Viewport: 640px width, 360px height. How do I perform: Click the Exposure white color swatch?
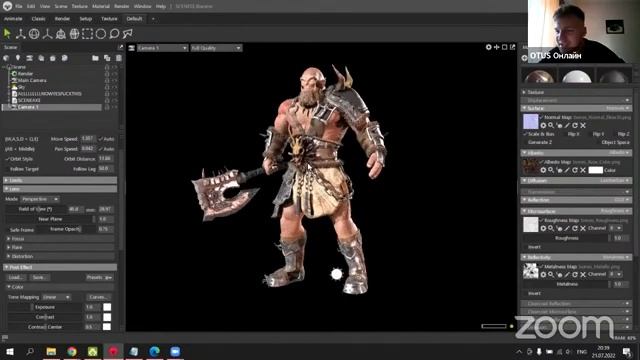[107, 307]
